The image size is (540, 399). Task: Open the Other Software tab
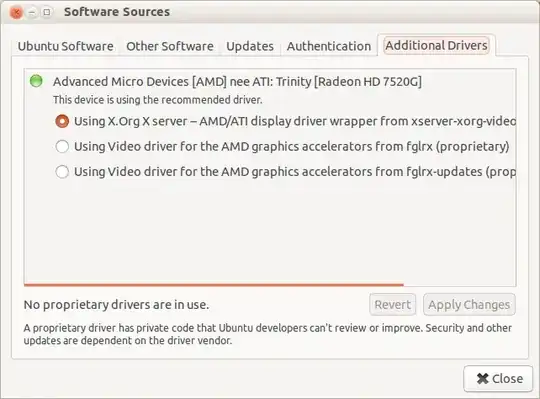[170, 46]
